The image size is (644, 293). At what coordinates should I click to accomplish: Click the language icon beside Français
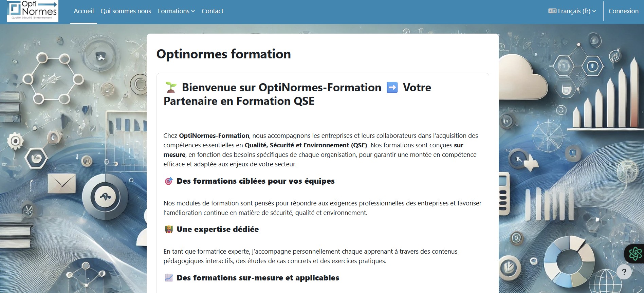pos(552,11)
